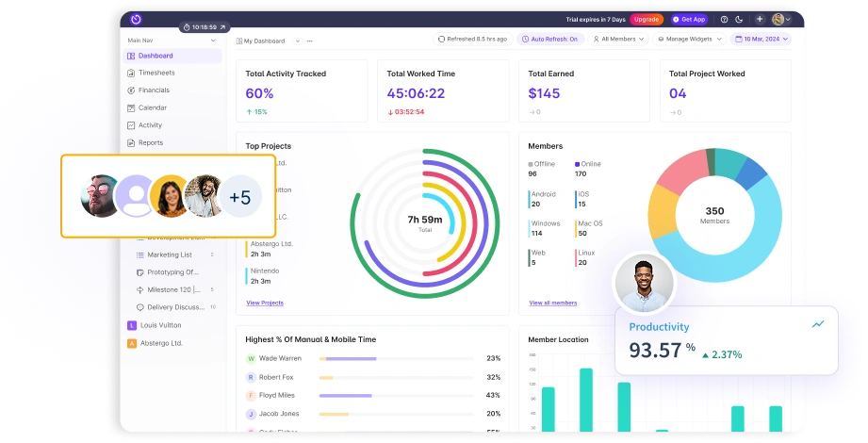Image resolution: width=868 pixels, height=443 pixels.
Task: Open the Marketing List item
Action: coord(170,254)
